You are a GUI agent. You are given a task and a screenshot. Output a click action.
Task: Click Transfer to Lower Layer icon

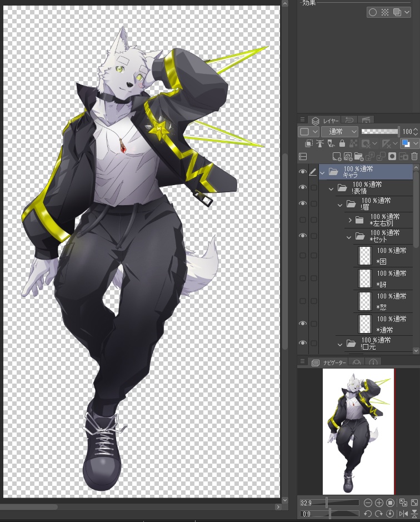(x=370, y=156)
